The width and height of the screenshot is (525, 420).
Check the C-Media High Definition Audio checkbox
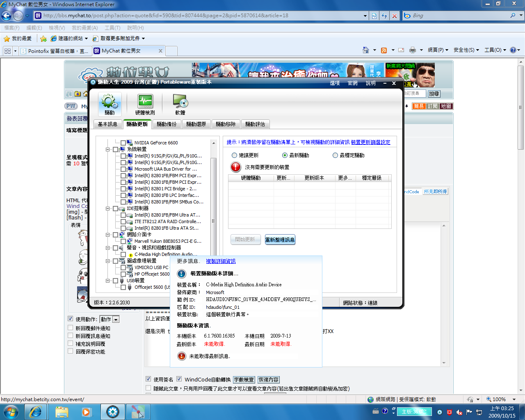click(x=123, y=254)
